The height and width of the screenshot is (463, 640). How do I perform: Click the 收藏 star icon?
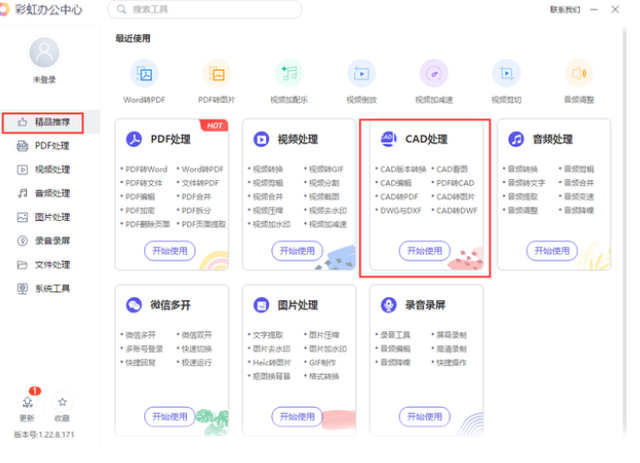[62, 402]
